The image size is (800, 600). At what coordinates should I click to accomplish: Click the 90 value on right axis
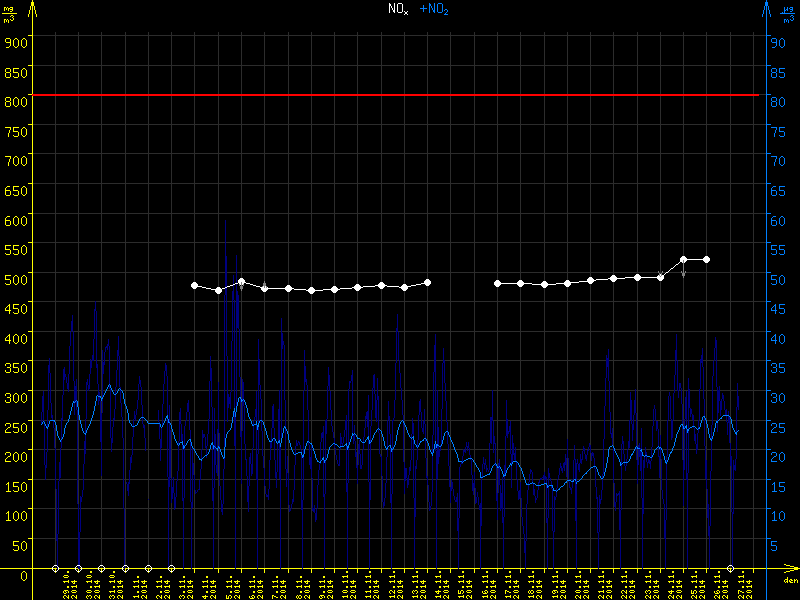point(776,42)
